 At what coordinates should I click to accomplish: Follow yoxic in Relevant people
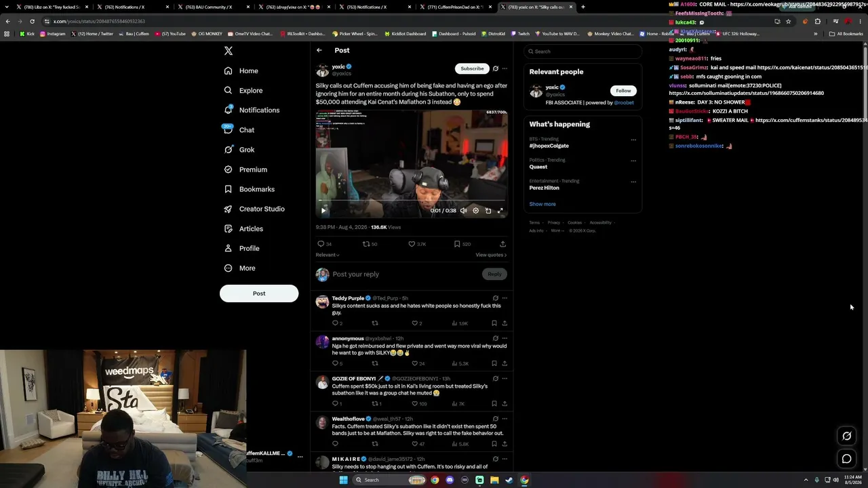pos(623,91)
